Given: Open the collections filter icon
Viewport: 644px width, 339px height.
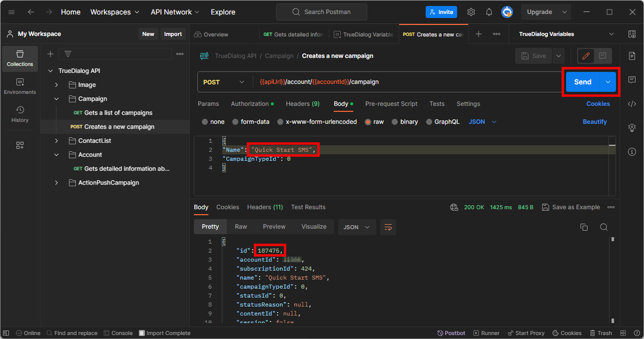Looking at the screenshot, I should [x=68, y=54].
